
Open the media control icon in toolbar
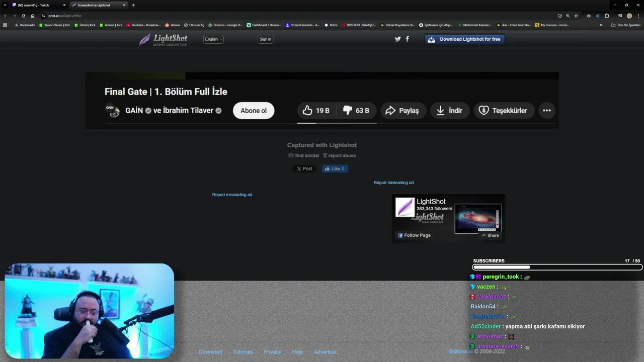[x=620, y=16]
